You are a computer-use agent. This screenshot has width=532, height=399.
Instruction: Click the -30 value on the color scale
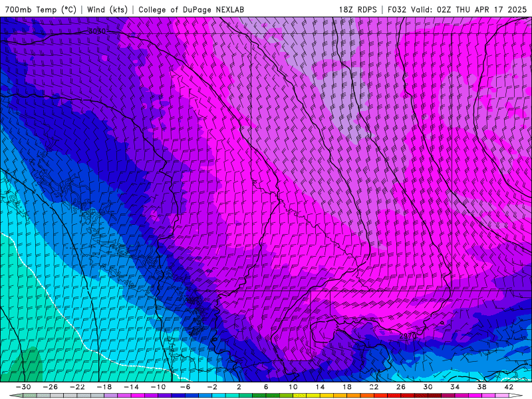(23, 387)
